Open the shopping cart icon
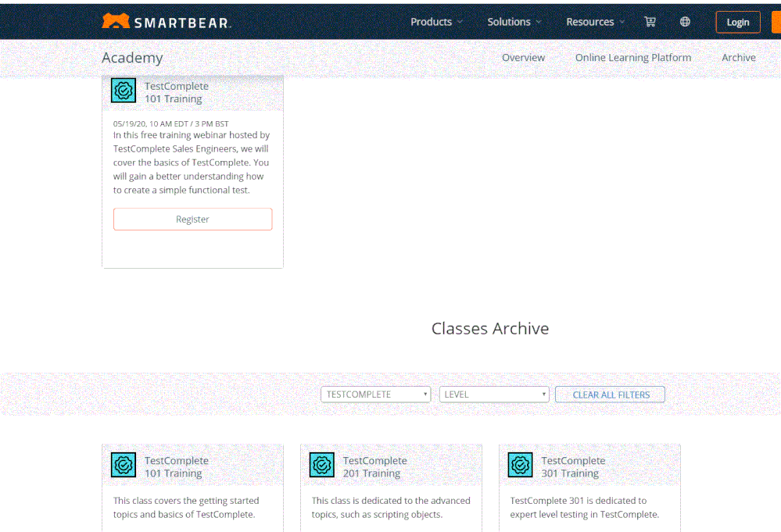This screenshot has height=532, width=781. pos(650,21)
